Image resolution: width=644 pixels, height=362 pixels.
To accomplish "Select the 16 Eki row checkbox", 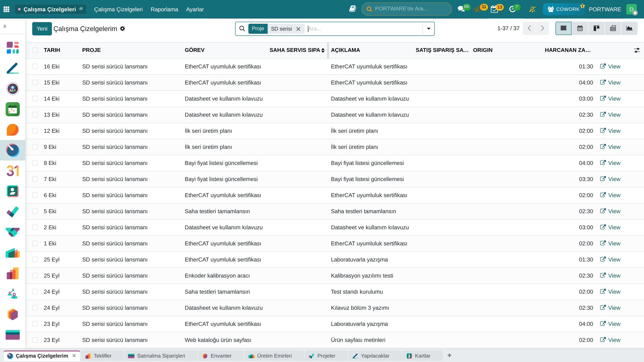I will [35, 66].
